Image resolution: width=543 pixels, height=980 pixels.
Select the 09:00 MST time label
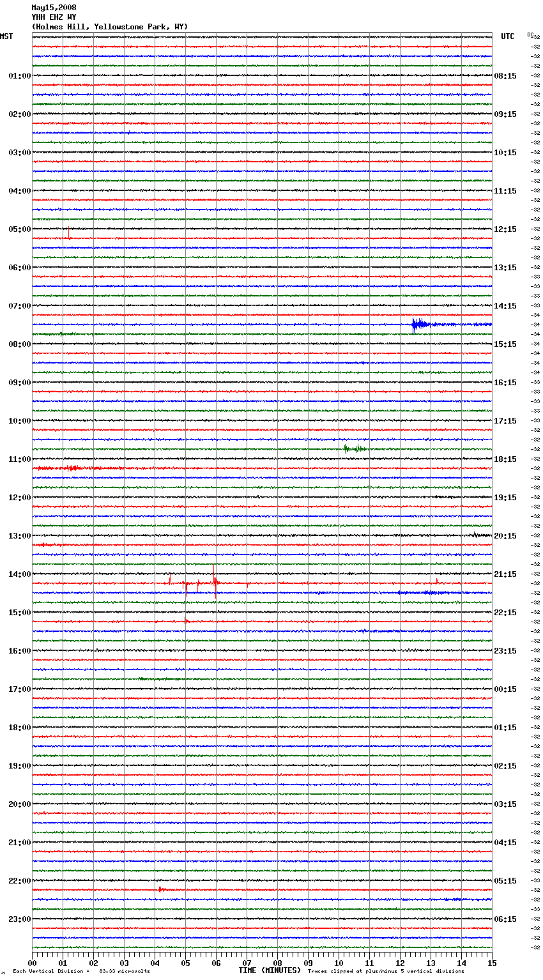click(20, 383)
